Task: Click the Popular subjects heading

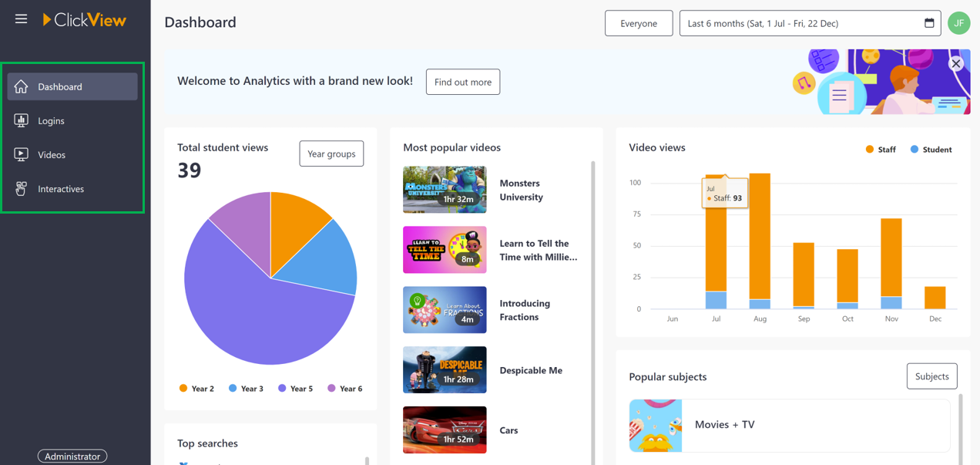Action: (667, 376)
